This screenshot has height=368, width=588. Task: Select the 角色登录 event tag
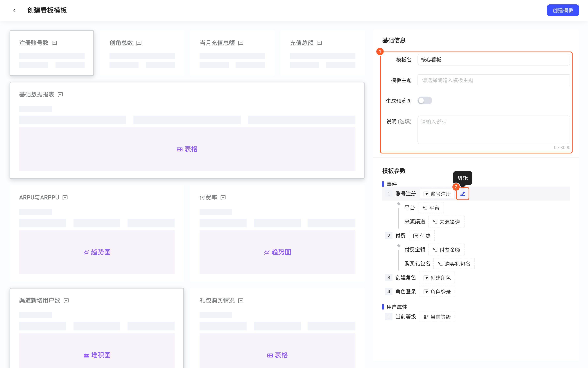tap(437, 292)
